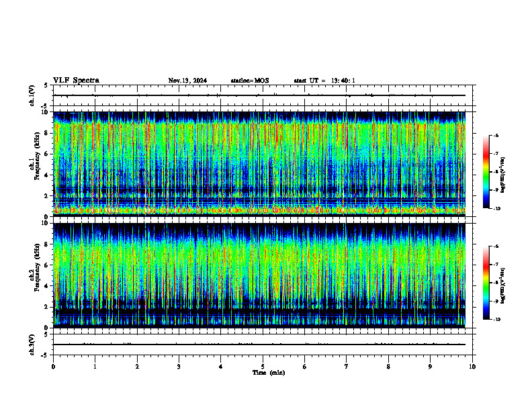This screenshot has width=532, height=411.
Task: Click the "ch.3(V)" waveform axis label
Action: 32,345
